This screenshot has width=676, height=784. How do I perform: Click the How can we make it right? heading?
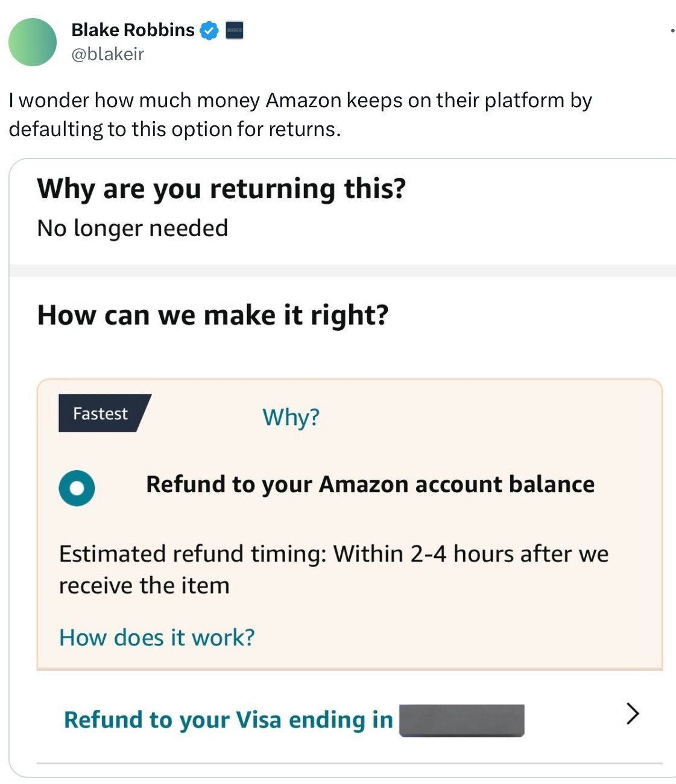point(213,315)
